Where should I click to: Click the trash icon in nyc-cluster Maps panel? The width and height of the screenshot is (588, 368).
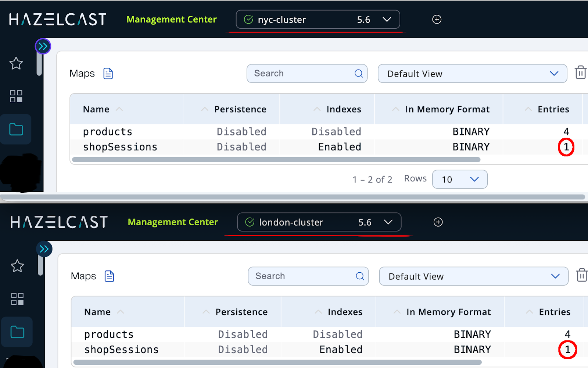(580, 72)
